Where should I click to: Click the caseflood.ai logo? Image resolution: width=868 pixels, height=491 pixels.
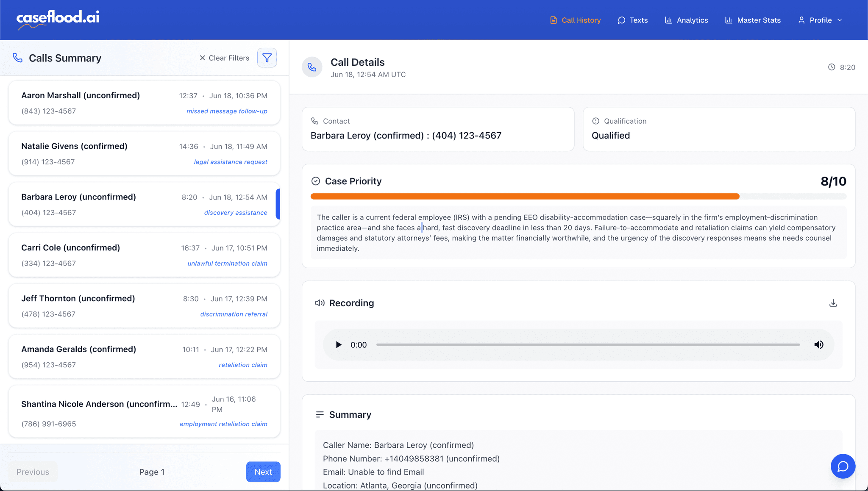coord(58,19)
